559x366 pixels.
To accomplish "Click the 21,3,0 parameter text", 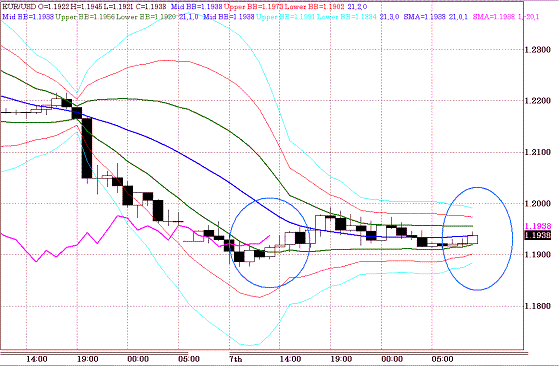I will click(389, 17).
